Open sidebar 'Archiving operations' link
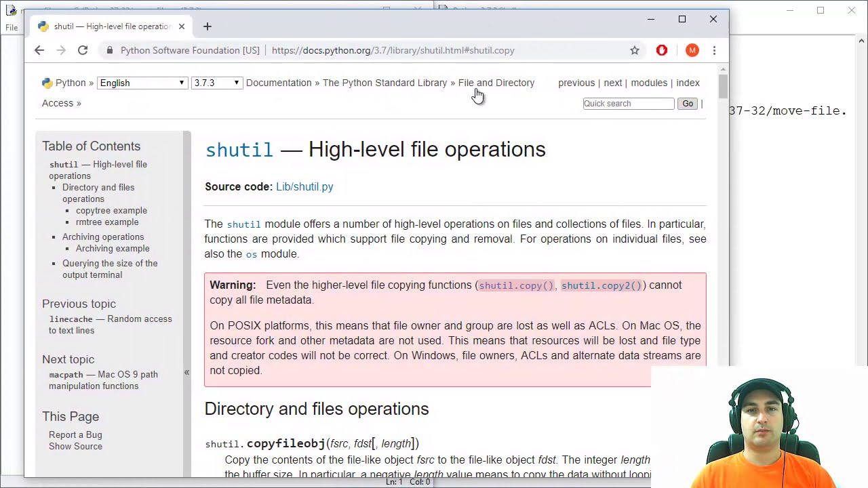Screen dimensions: 868x488 (103, 237)
